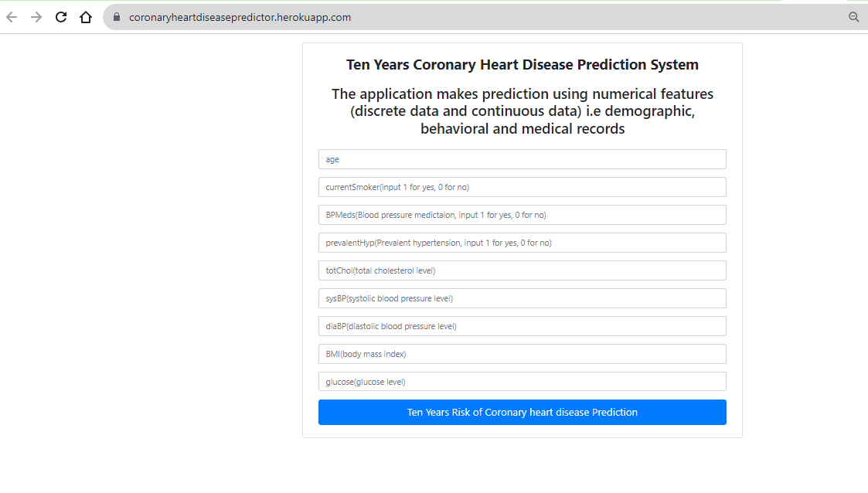This screenshot has height=493, width=868.
Task: Open the zoom magnifier icon in address bar
Action: (x=853, y=17)
